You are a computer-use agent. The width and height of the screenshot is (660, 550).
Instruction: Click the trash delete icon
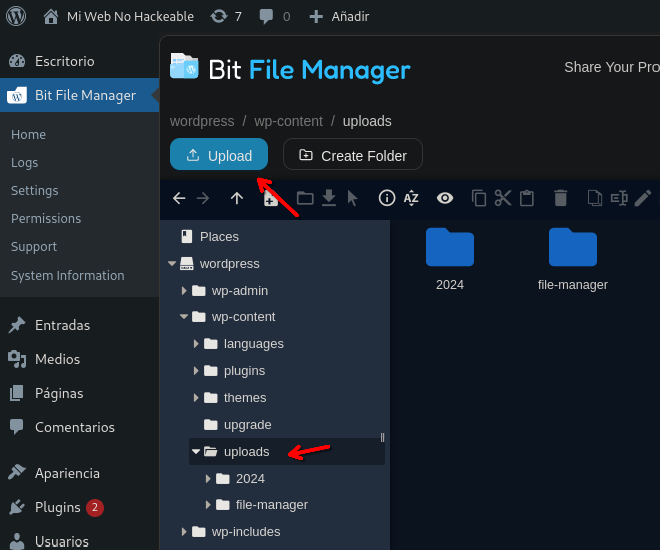pyautogui.click(x=561, y=198)
